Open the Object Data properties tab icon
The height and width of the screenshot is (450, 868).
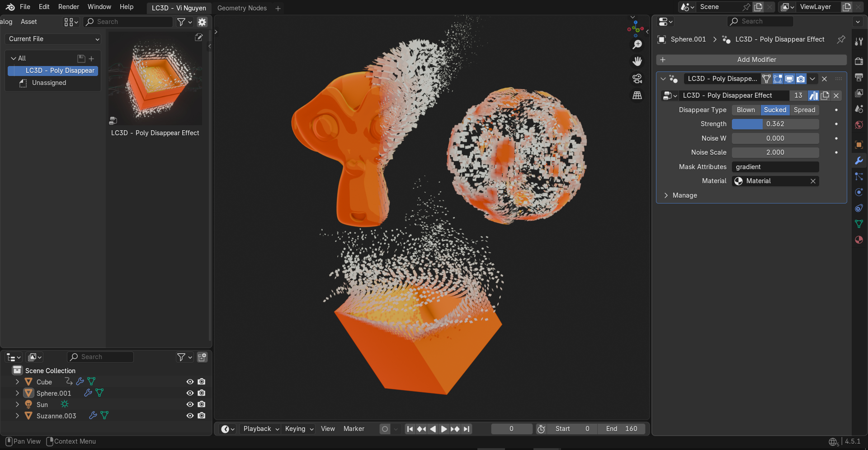click(859, 224)
